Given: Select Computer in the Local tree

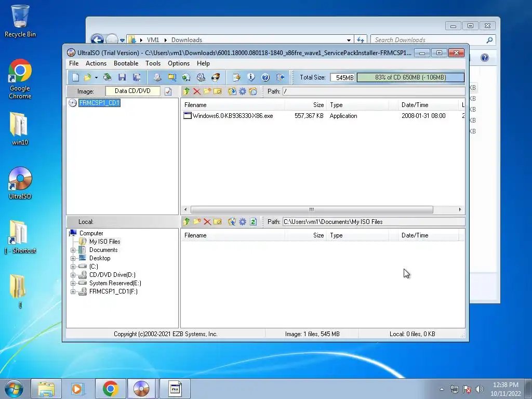Looking at the screenshot, I should [x=91, y=233].
